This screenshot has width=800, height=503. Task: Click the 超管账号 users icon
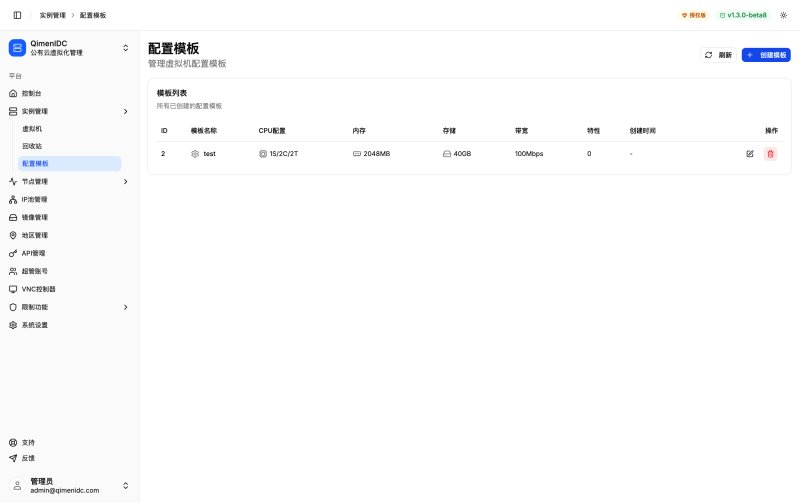13,271
